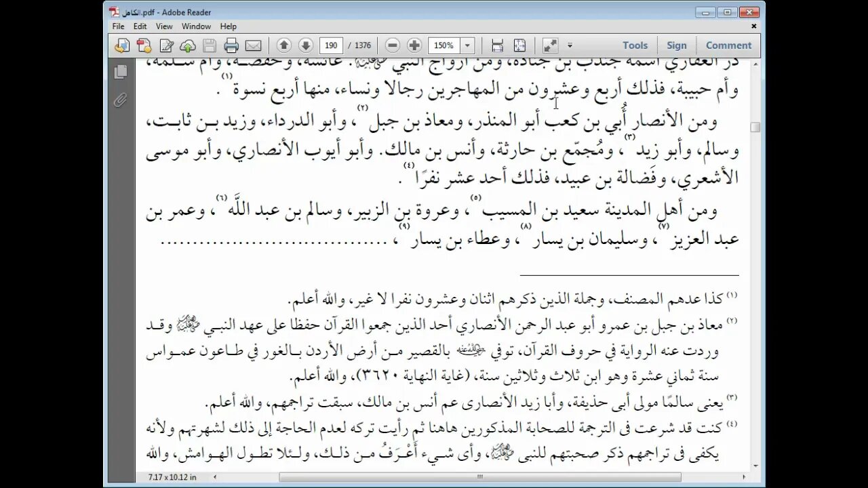
Task: Click the fit width scrolling icon
Action: point(497,45)
